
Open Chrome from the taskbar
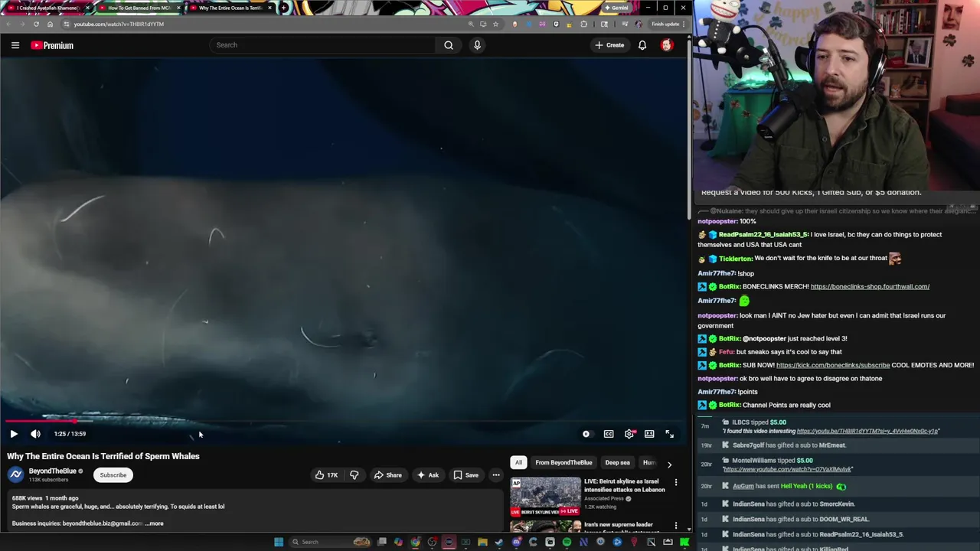point(415,542)
